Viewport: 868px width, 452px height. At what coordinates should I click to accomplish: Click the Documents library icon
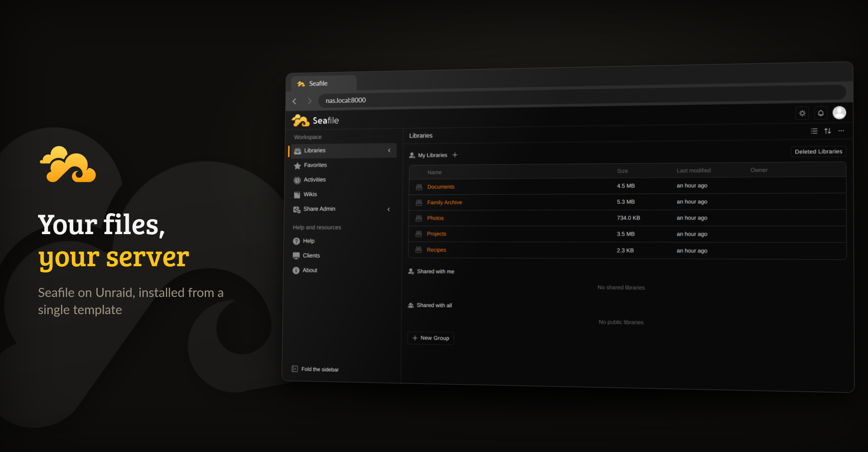pos(419,187)
